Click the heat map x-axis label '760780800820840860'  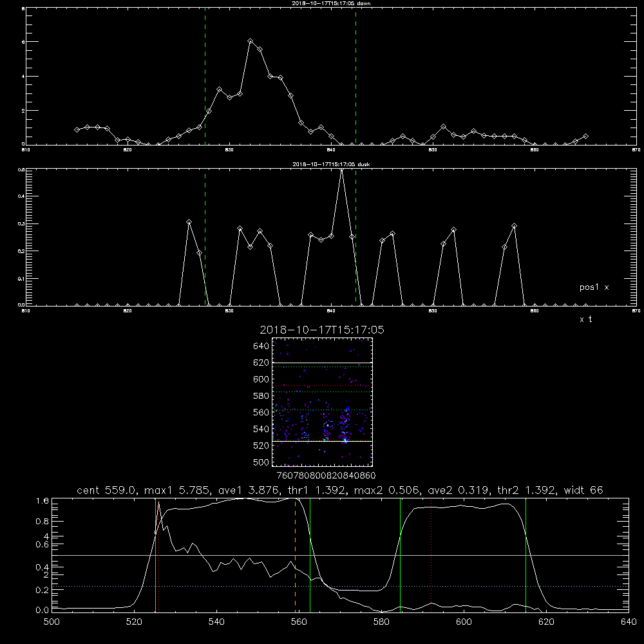click(327, 476)
